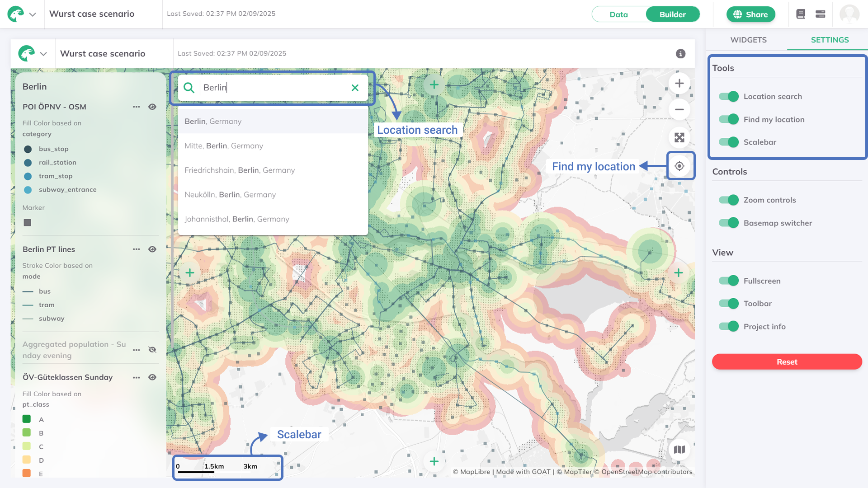Click the find my location crosshair icon
This screenshot has height=488, width=868.
click(x=679, y=166)
